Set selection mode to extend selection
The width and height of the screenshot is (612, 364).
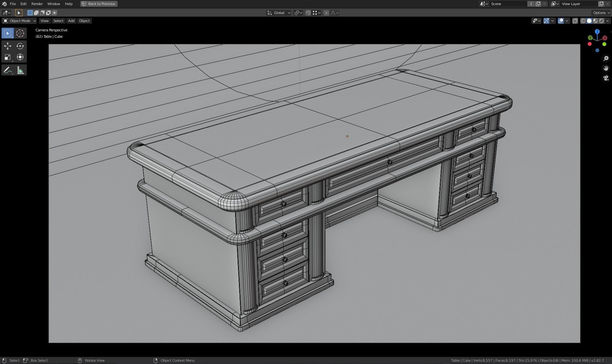(36, 13)
